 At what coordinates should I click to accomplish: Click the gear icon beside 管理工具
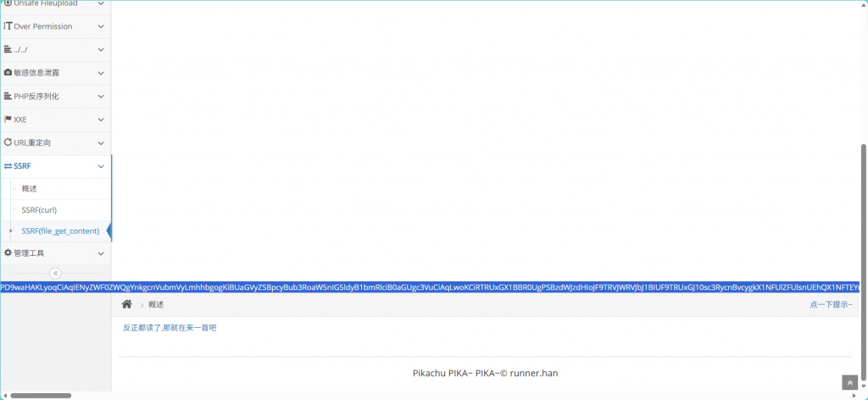pos(8,253)
